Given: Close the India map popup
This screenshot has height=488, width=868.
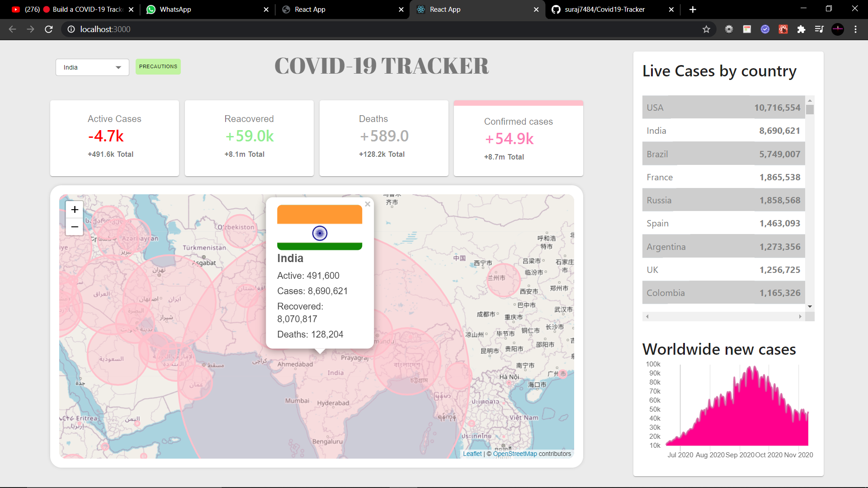Looking at the screenshot, I should 368,204.
